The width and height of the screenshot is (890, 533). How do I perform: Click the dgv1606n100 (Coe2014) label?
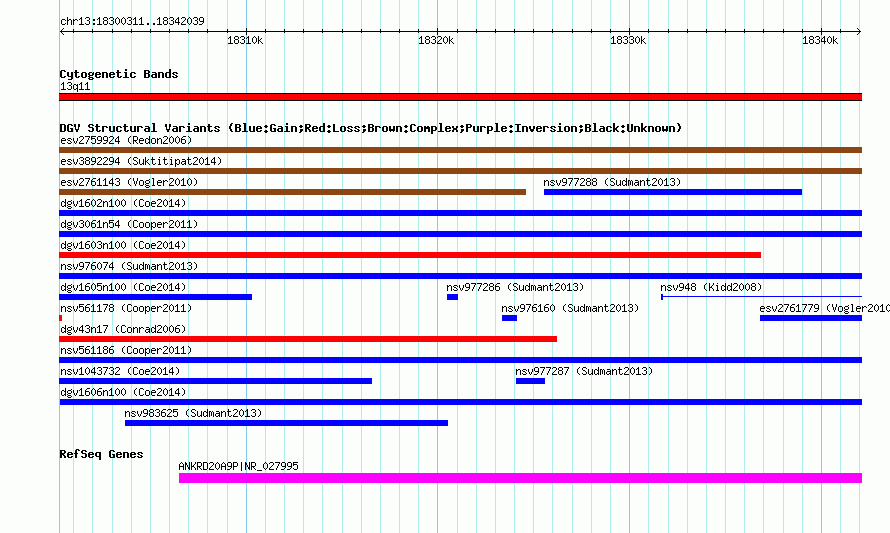pyautogui.click(x=123, y=392)
